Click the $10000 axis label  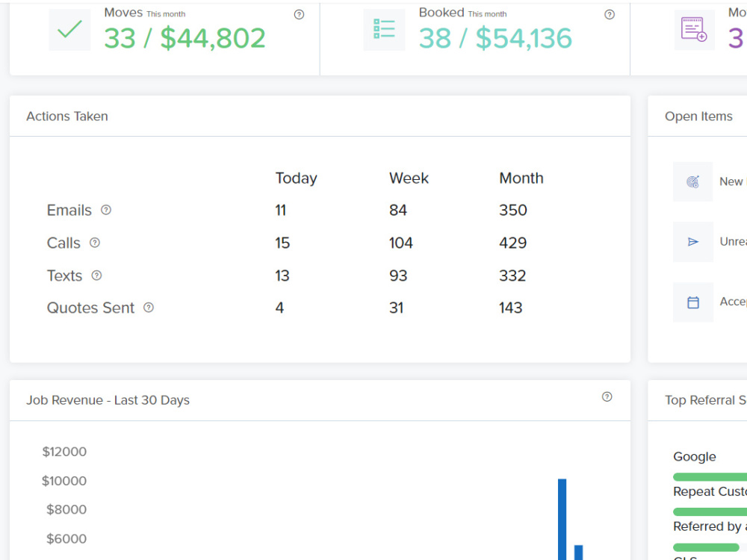(x=64, y=481)
